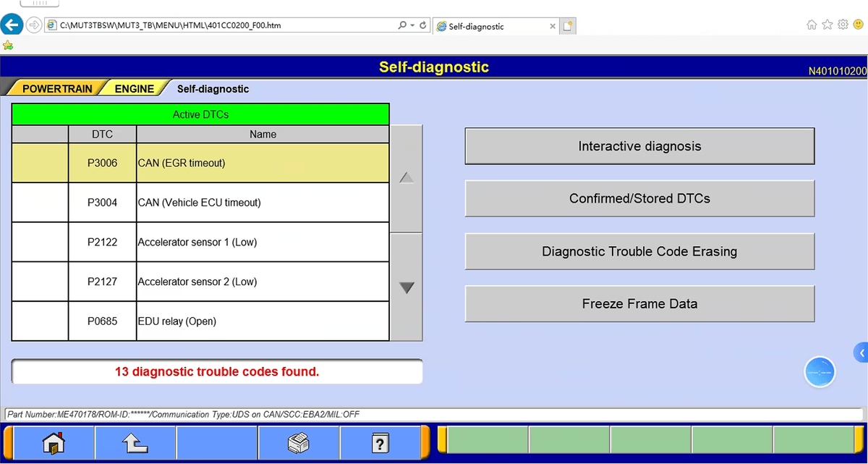Expand side panel with blue chevron tab
The height and width of the screenshot is (464, 868).
click(x=861, y=353)
